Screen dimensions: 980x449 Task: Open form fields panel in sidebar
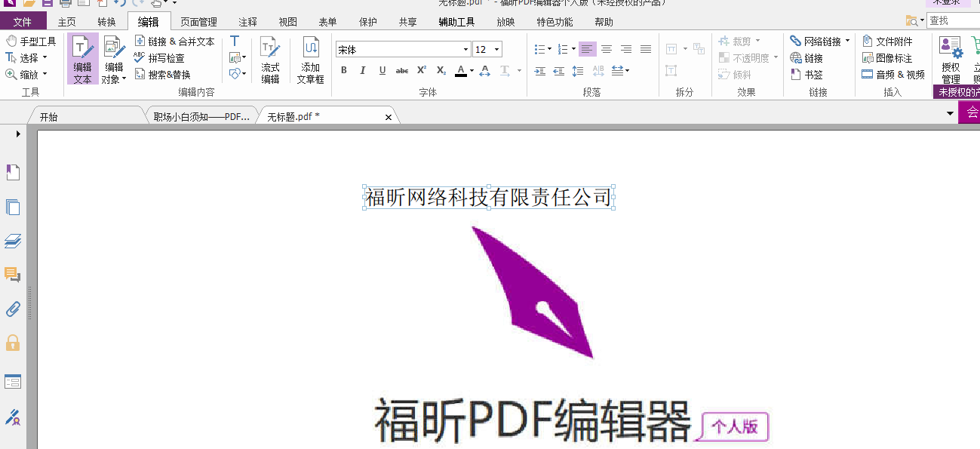[x=13, y=382]
